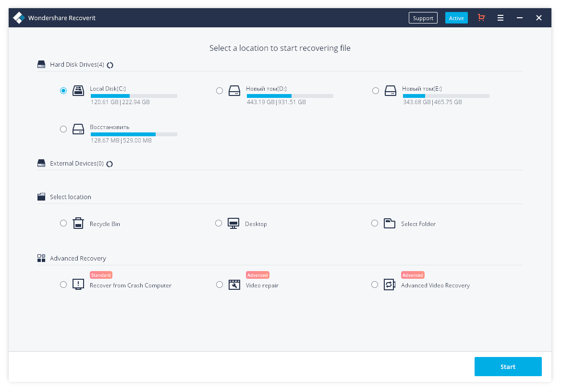Image resolution: width=562 pixels, height=392 pixels.
Task: Open the hamburger menu dropdown
Action: tap(500, 17)
